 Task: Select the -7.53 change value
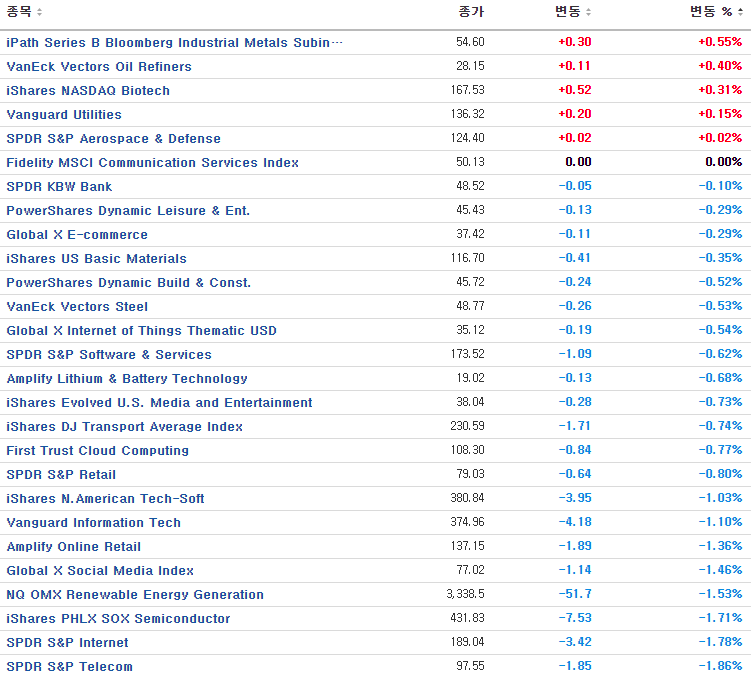point(575,618)
